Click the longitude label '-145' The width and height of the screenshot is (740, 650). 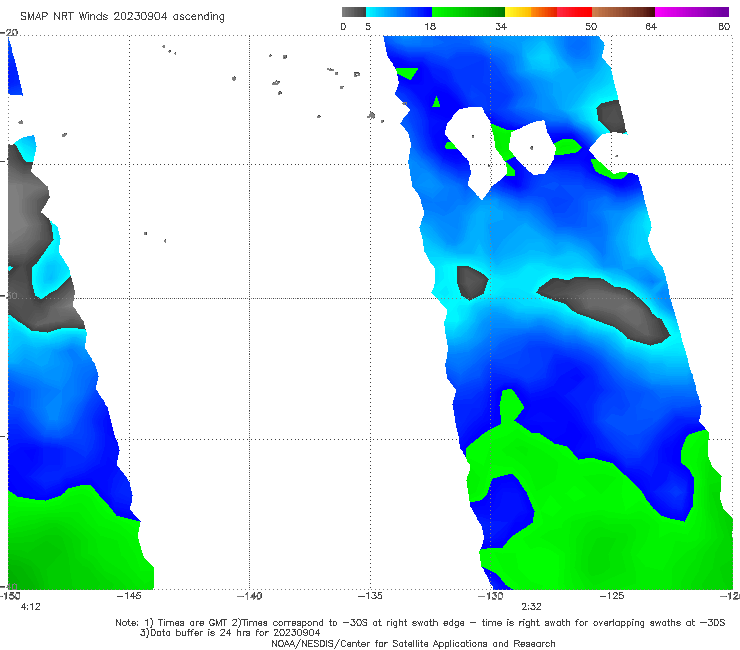tap(129, 596)
